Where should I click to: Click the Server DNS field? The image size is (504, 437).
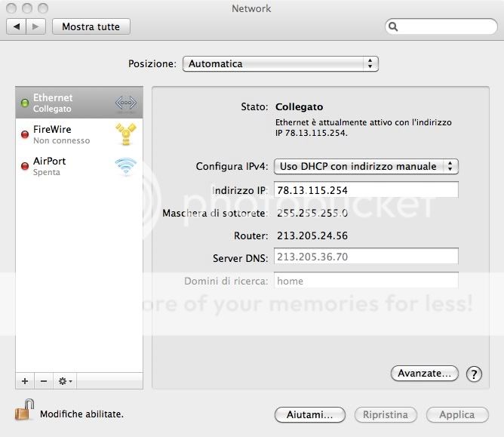click(x=366, y=257)
